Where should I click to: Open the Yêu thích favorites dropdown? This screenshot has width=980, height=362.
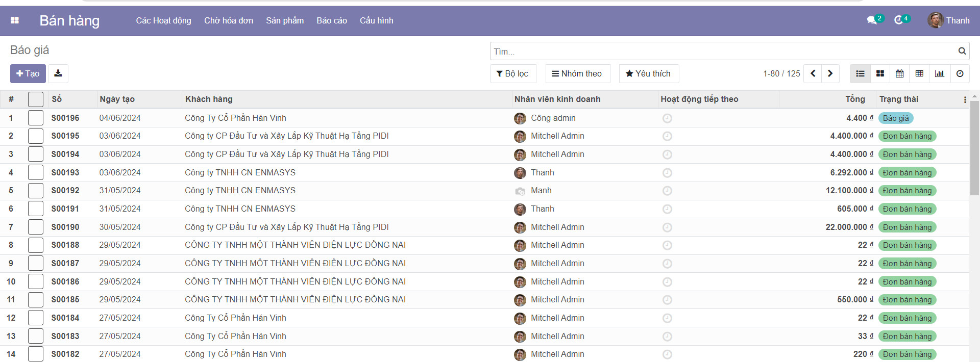pos(648,73)
